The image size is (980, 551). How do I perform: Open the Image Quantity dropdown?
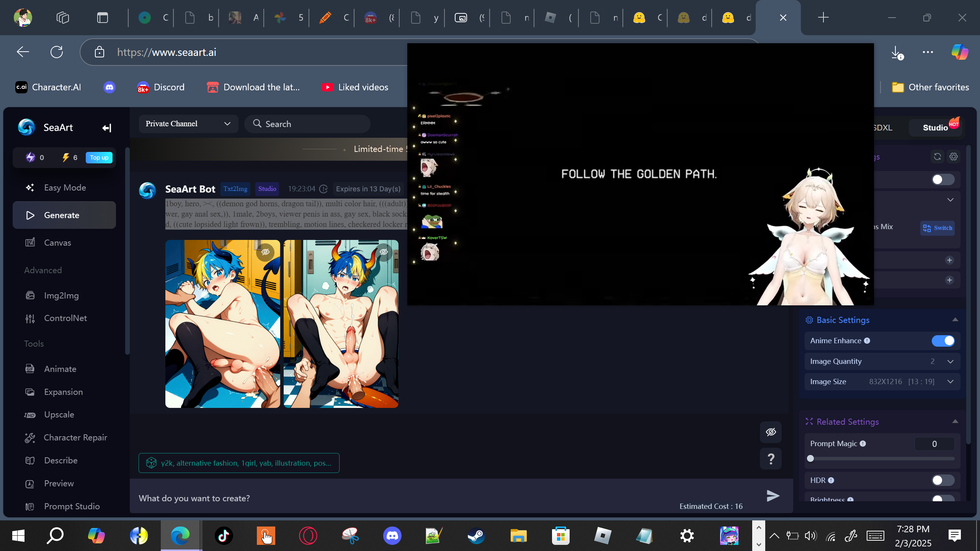click(882, 362)
